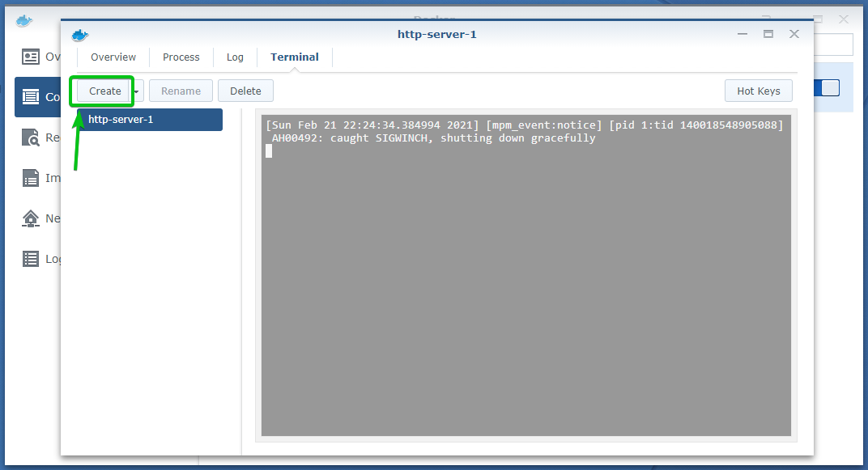This screenshot has width=868, height=470.
Task: Close the background Docker window
Action: (x=843, y=19)
